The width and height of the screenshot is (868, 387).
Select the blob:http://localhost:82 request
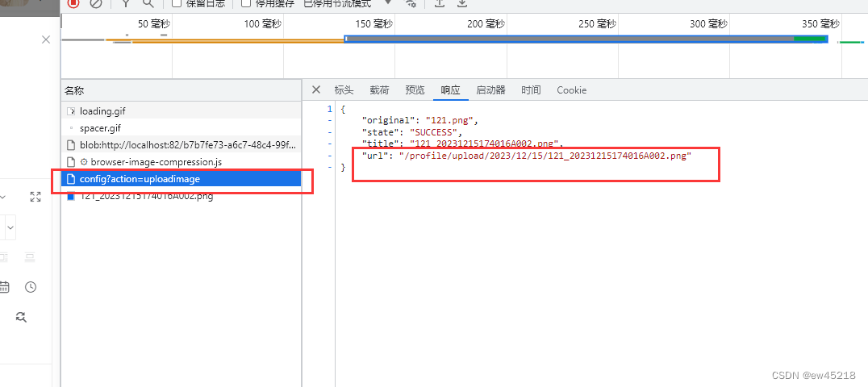click(x=181, y=146)
